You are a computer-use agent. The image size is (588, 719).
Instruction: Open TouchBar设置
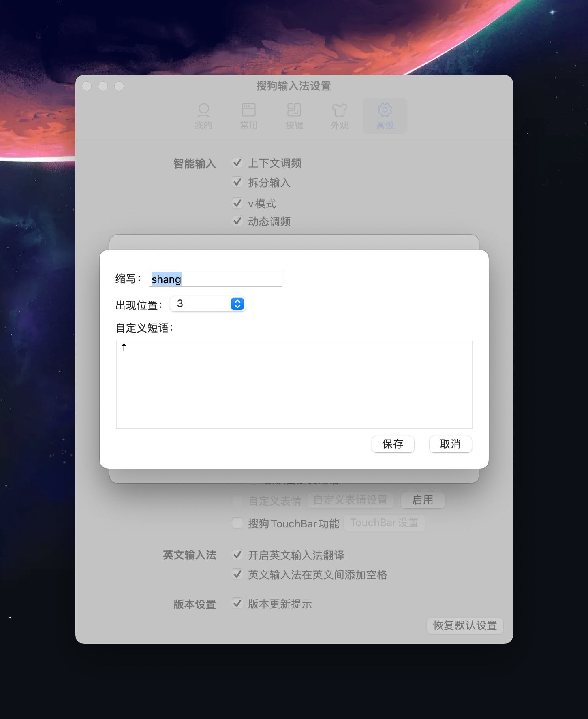[385, 523]
